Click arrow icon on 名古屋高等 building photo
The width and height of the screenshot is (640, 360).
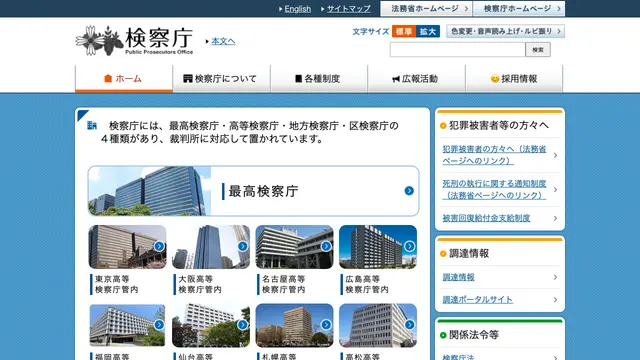[x=326, y=246]
